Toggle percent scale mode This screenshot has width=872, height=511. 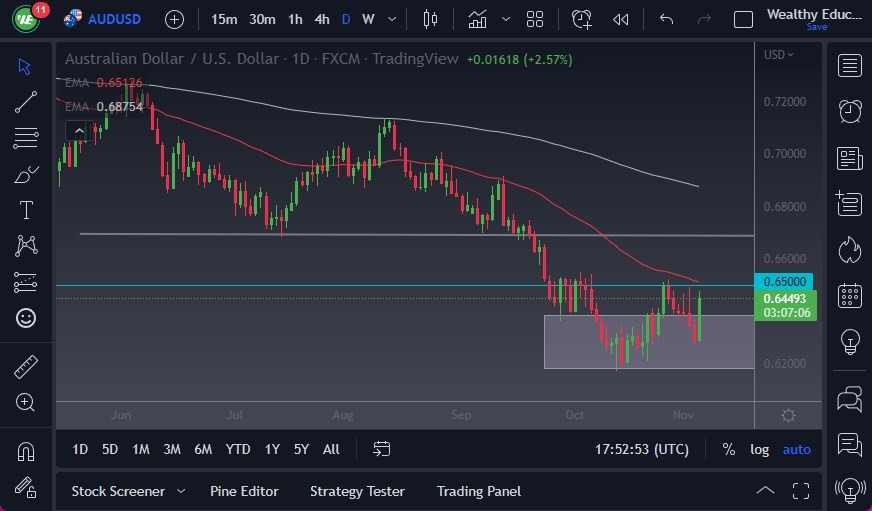coord(729,449)
